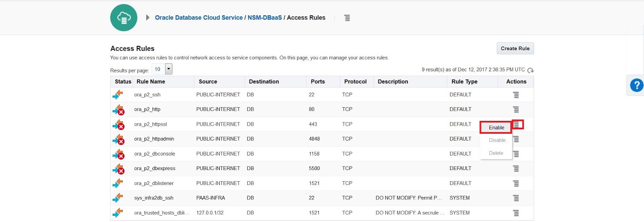Click the results timestamp text

coord(473,70)
